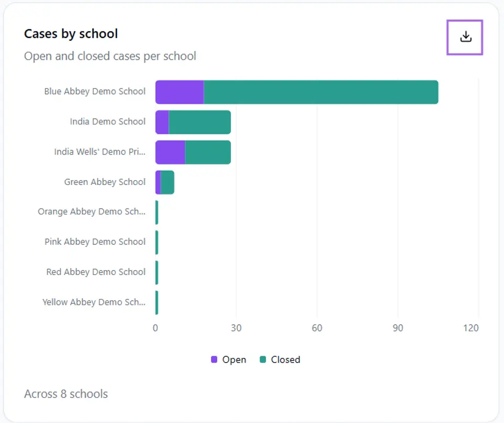Viewport: 504px width, 423px height.
Task: Click the Blue Abbey Demo School label
Action: 95,91
